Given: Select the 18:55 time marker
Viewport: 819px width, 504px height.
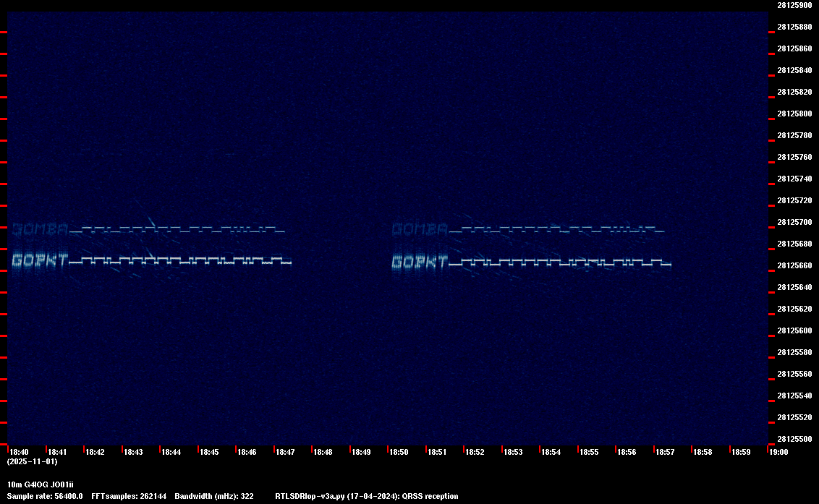Looking at the screenshot, I should point(589,452).
